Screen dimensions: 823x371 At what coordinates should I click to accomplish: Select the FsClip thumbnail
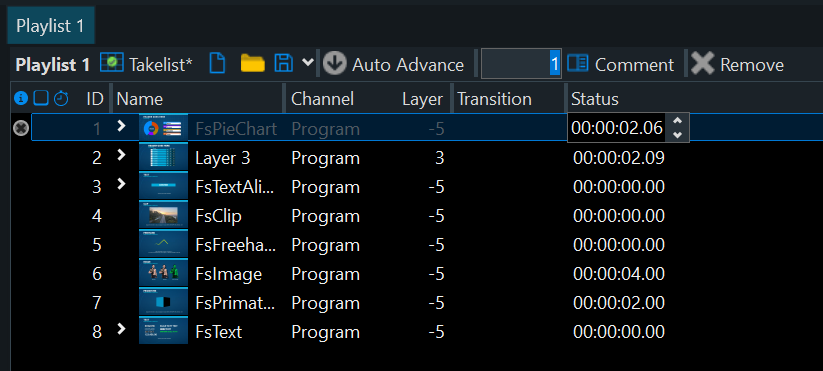(163, 215)
